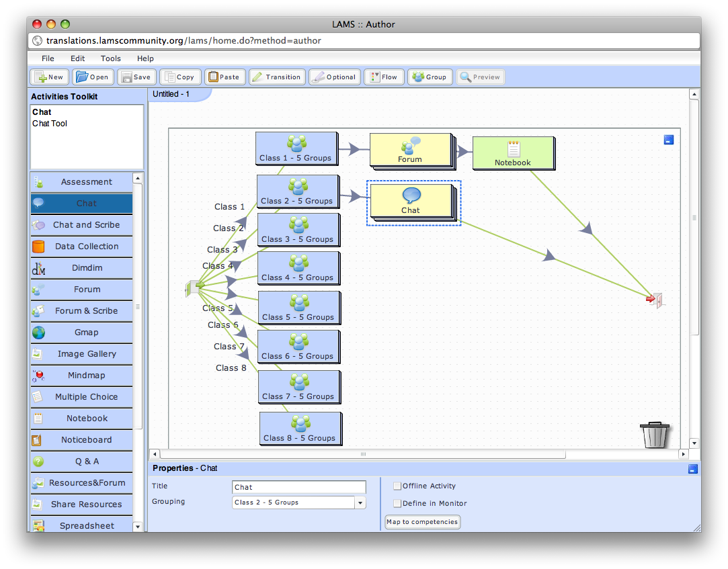Click the Transition toolbar button
728x569 pixels.
(x=277, y=77)
